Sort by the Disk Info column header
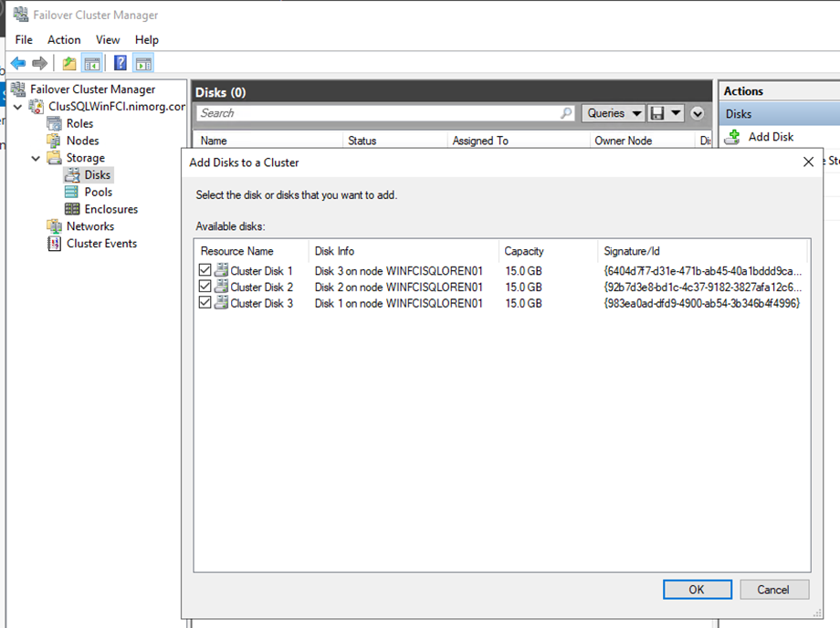Screen dimensions: 840x628 click(x=404, y=251)
